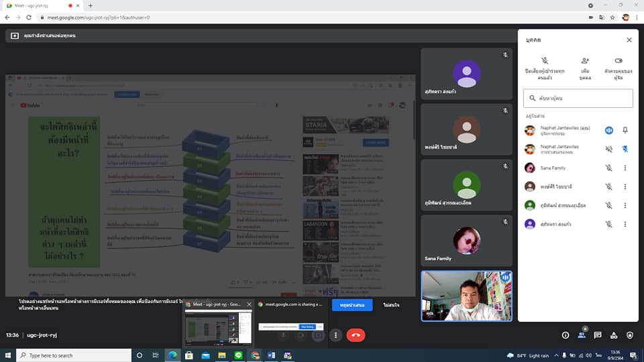Toggle the host controls switch
The width and height of the screenshot is (644, 362).
618,61
